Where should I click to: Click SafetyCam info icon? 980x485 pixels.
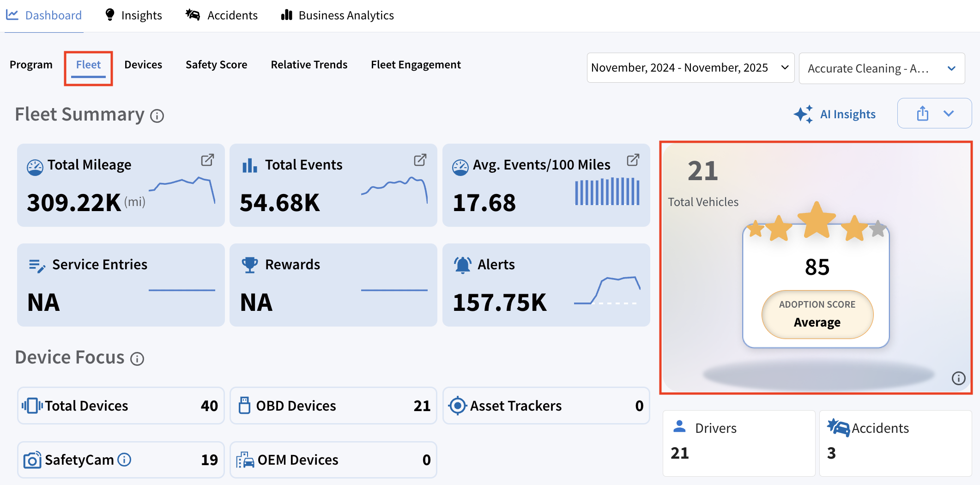pos(124,460)
